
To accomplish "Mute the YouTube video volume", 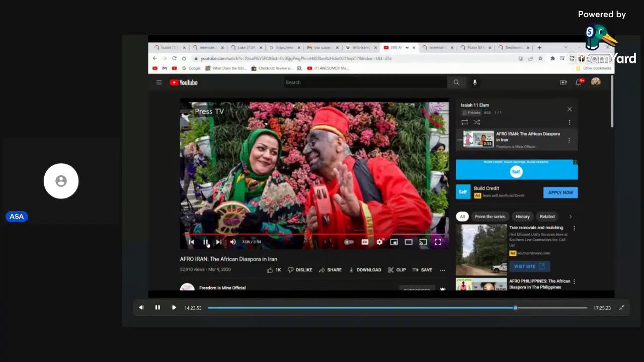I will click(233, 242).
